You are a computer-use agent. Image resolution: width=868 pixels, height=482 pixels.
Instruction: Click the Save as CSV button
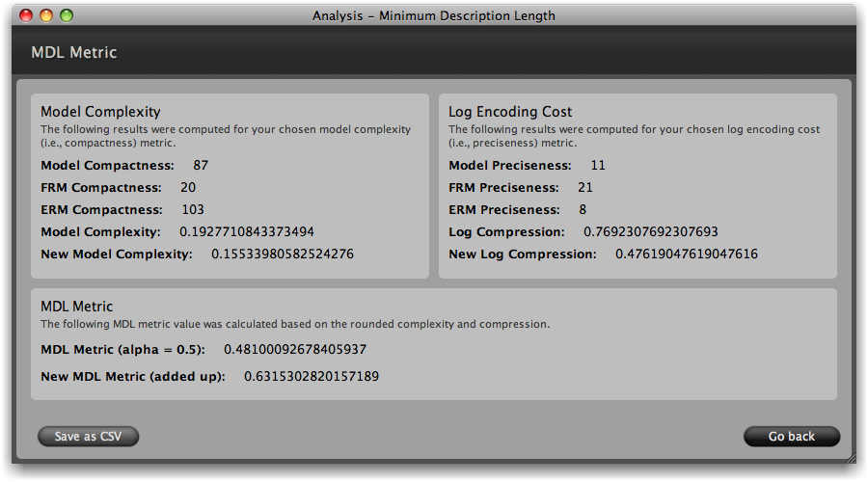tap(89, 437)
